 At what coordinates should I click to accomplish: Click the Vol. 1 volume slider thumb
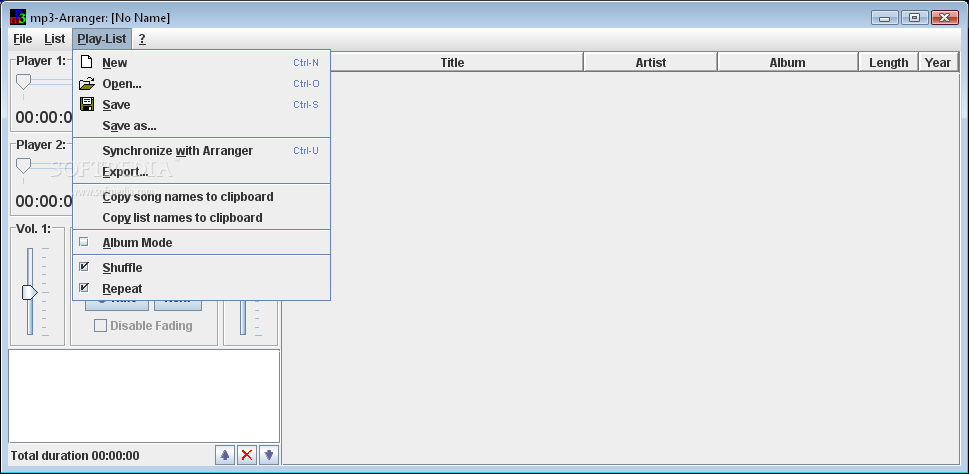[30, 292]
